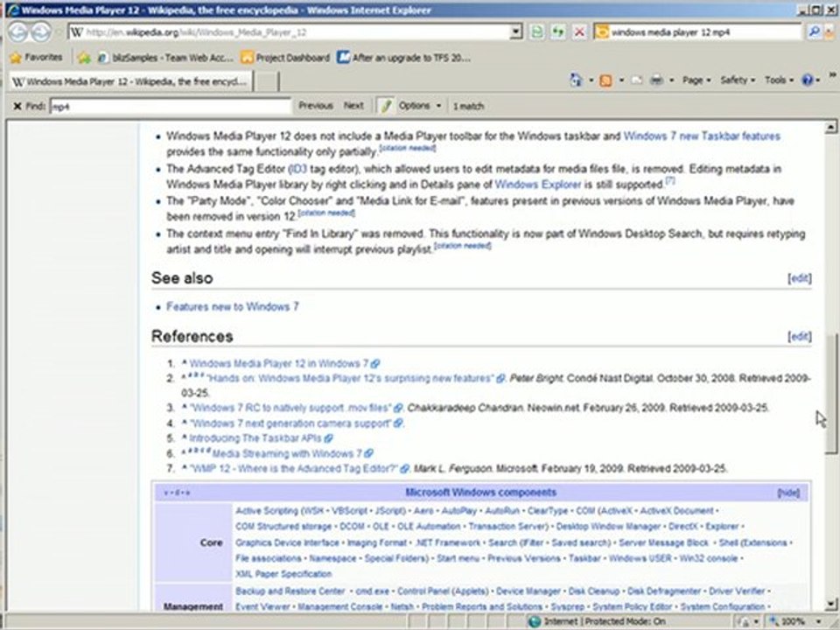Viewport: 840px width, 630px height.
Task: Close the Find bar with X
Action: [17, 106]
